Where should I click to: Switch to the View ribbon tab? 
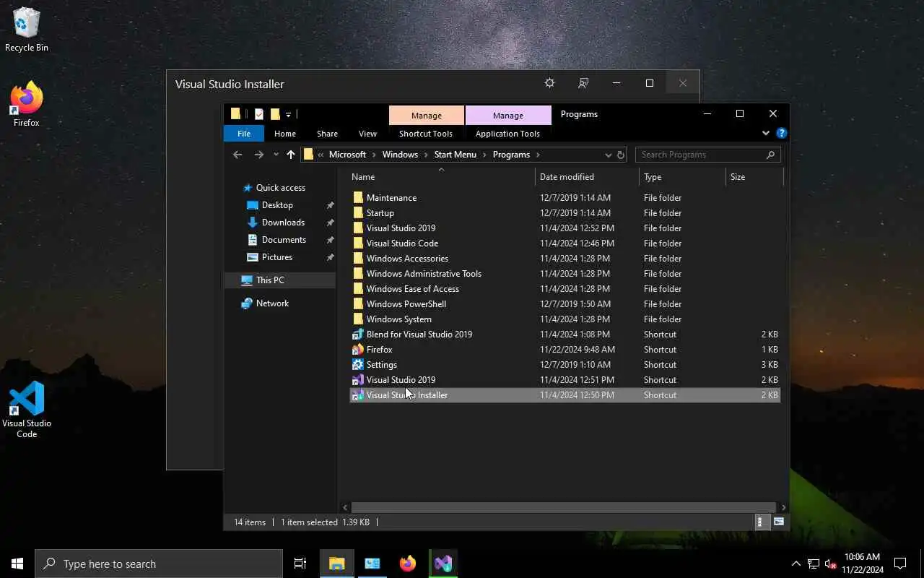coord(368,133)
